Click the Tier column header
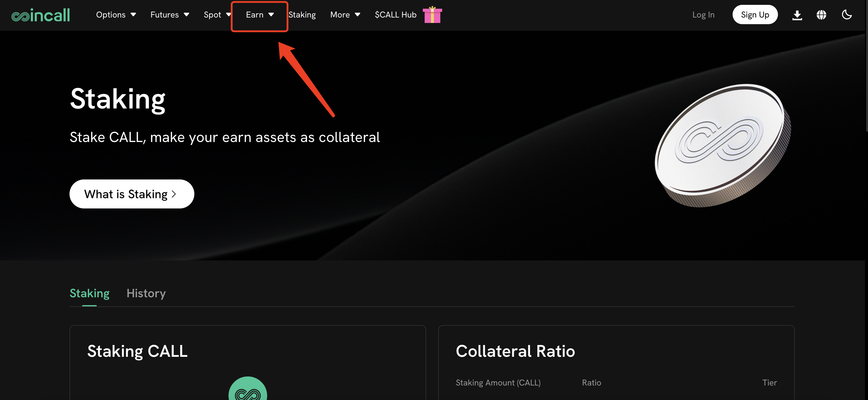Viewport: 868px width, 400px height. (769, 383)
